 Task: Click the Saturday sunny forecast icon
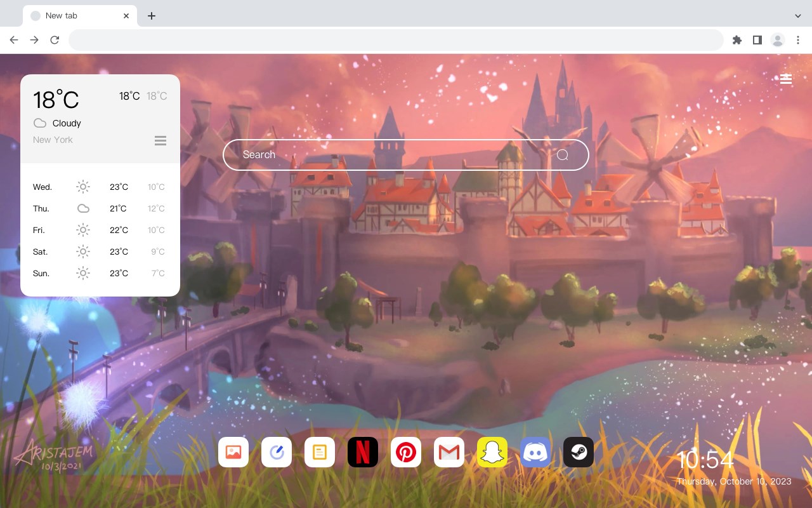pyautogui.click(x=83, y=251)
